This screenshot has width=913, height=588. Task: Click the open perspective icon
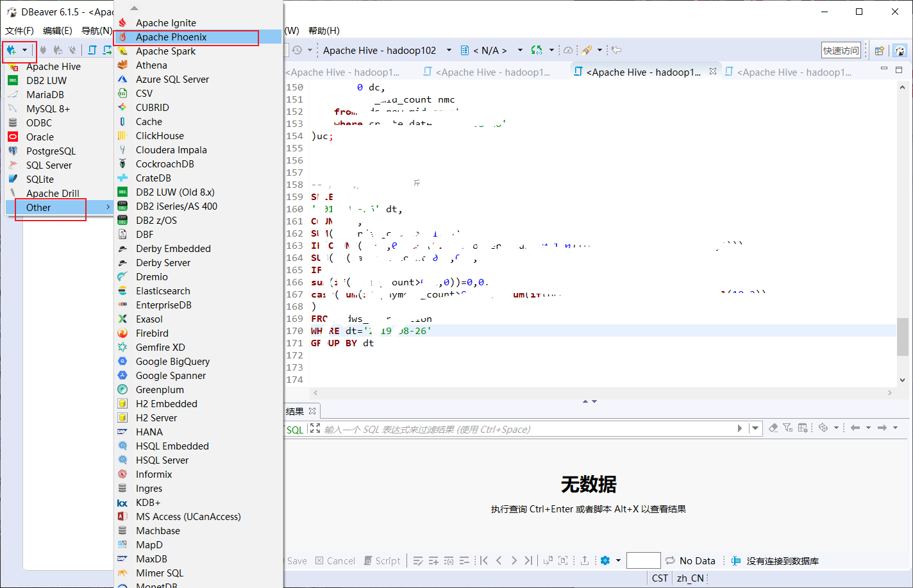[x=880, y=51]
